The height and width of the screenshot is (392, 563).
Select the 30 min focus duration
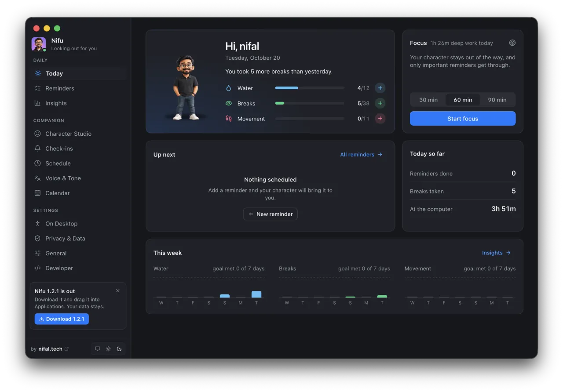(x=428, y=100)
